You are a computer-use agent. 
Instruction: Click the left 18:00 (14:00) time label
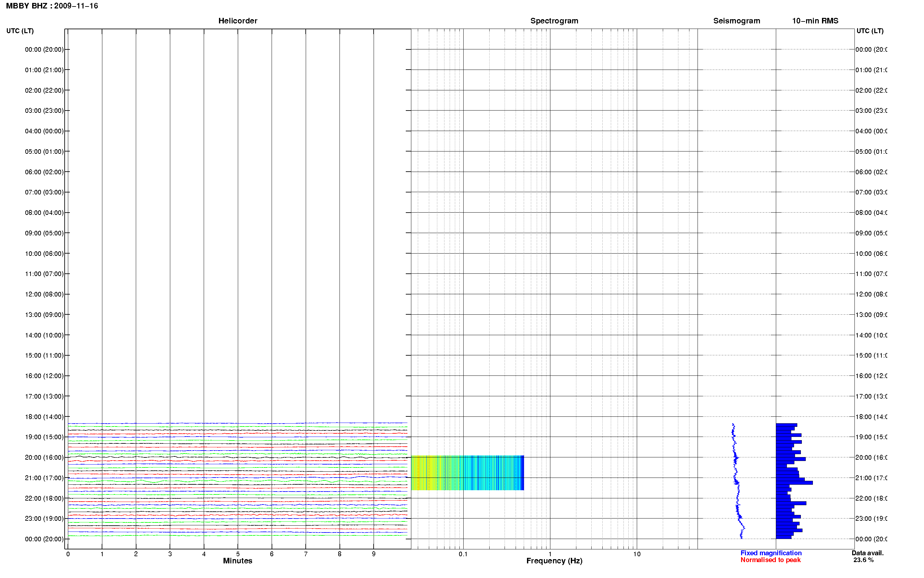(x=44, y=417)
